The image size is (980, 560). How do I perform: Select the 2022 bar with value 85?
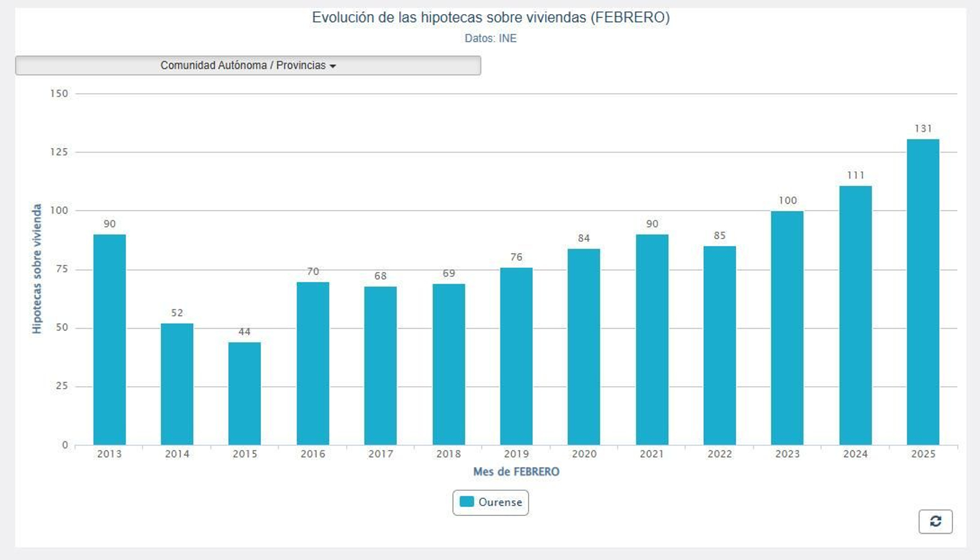coord(720,346)
